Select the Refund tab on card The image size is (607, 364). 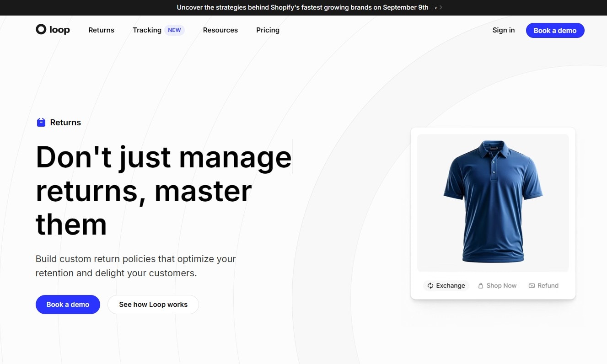coord(543,286)
